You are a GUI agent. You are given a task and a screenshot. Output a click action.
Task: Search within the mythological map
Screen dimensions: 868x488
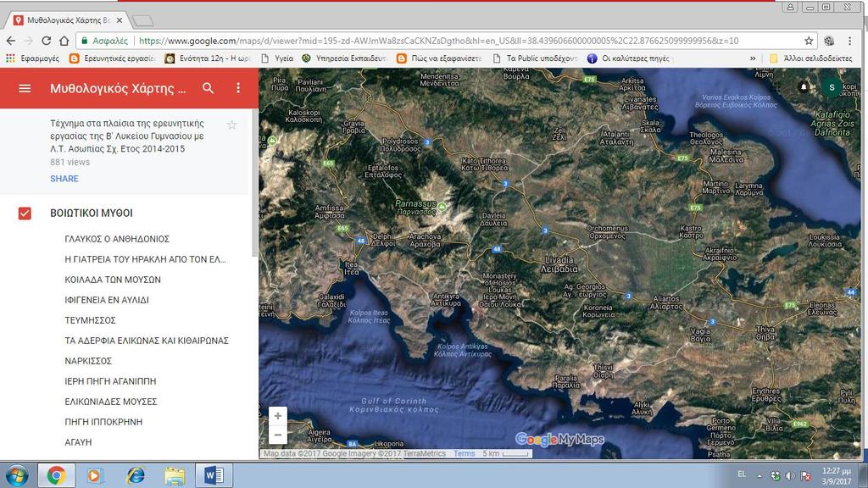[209, 88]
